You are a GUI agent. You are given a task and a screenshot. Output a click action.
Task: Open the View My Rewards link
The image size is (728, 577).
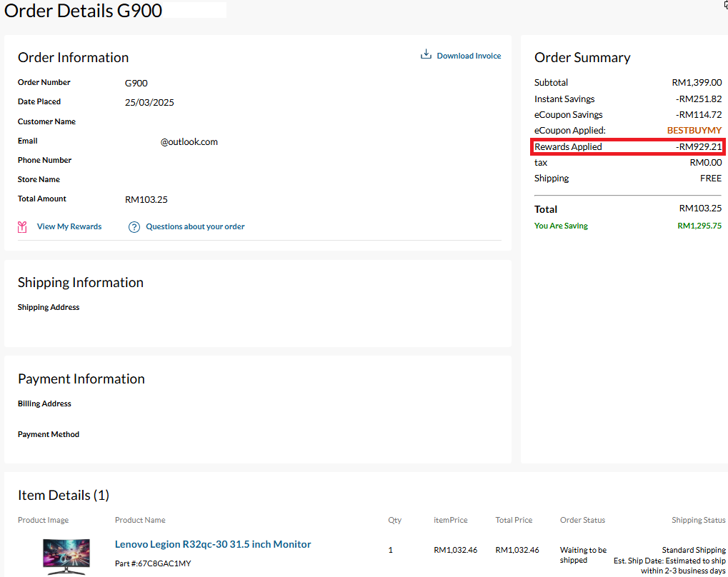[x=69, y=226]
